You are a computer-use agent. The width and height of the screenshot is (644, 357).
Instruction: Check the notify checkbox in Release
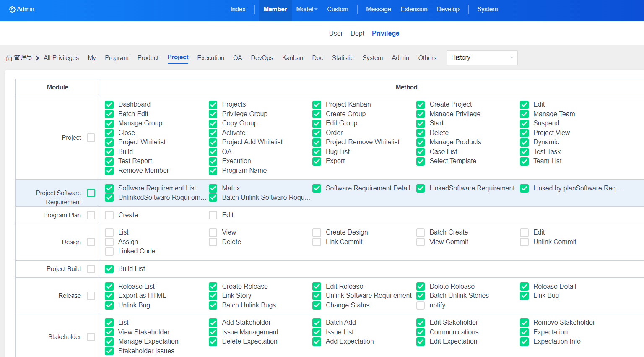coord(421,305)
